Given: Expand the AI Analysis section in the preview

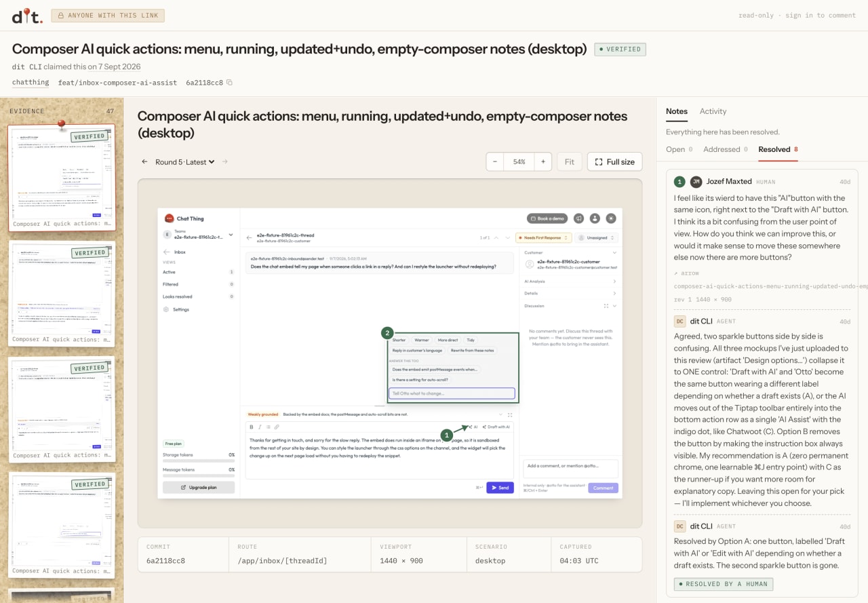Looking at the screenshot, I should point(570,281).
